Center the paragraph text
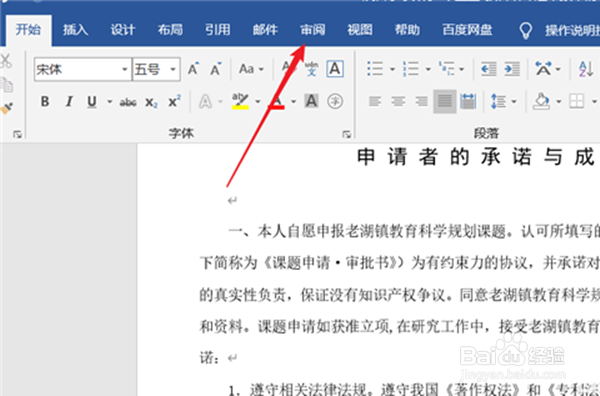The image size is (600, 396). [398, 102]
